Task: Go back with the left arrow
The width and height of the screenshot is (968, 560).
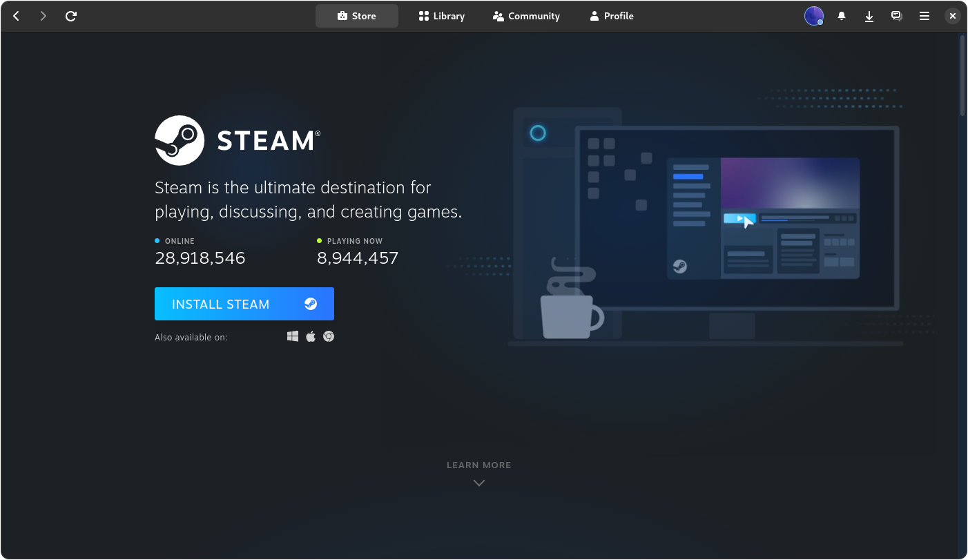Action: pyautogui.click(x=17, y=16)
